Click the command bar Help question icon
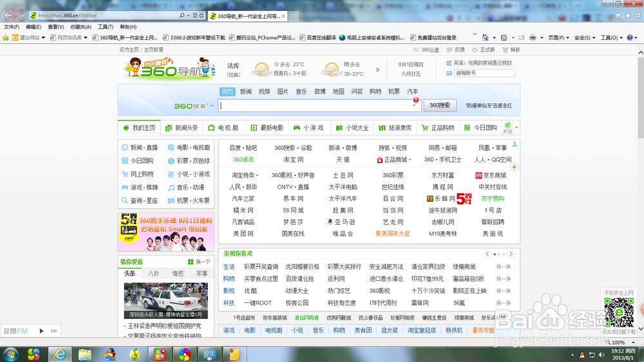 [x=630, y=37]
